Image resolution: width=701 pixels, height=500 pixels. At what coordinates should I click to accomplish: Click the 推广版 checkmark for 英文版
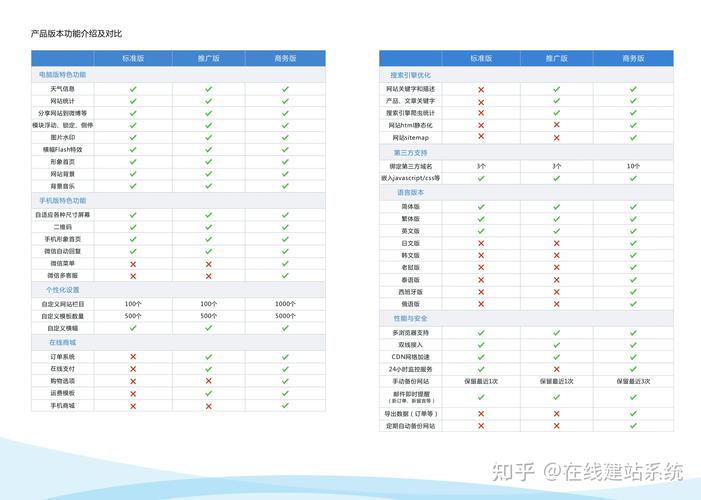click(557, 231)
